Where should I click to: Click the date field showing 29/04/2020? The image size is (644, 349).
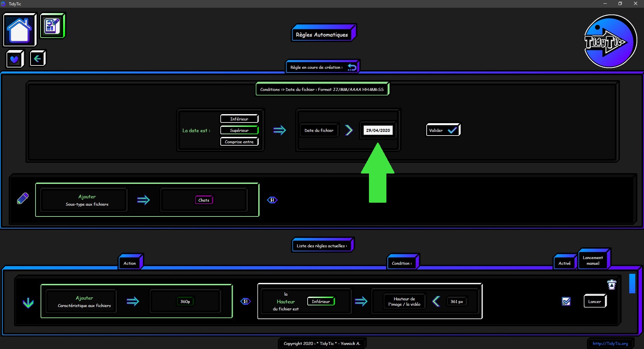(x=378, y=130)
